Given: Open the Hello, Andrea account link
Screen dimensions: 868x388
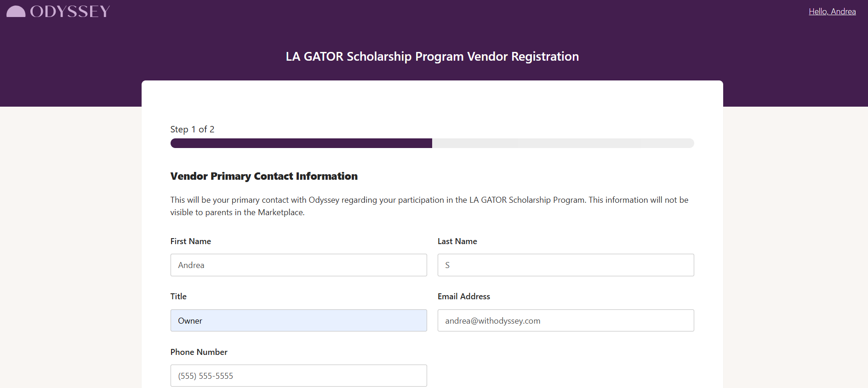Looking at the screenshot, I should [x=832, y=11].
